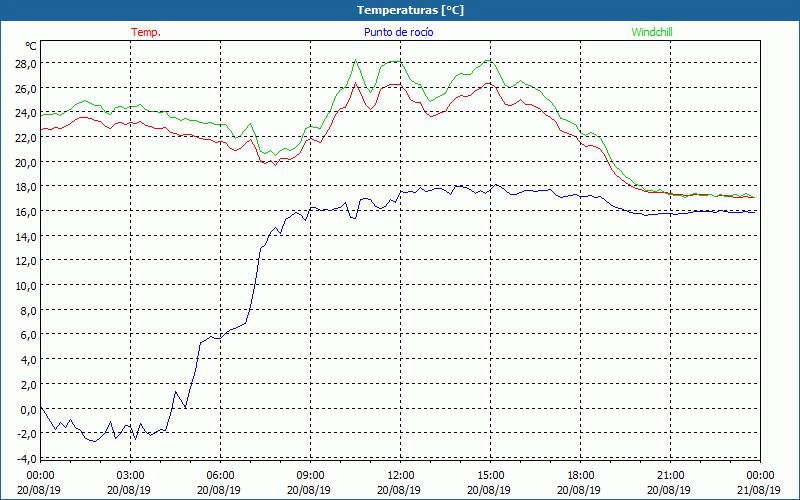The image size is (800, 500).
Task: Click the Temperaturas [°C] chart title
Action: [410, 10]
